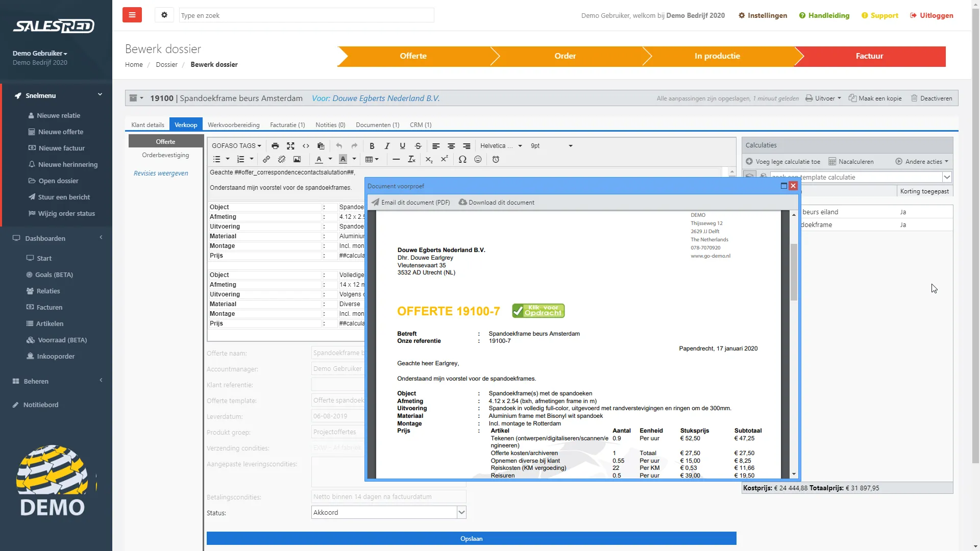
Task: Focus the Type en zoek search field
Action: click(306, 15)
